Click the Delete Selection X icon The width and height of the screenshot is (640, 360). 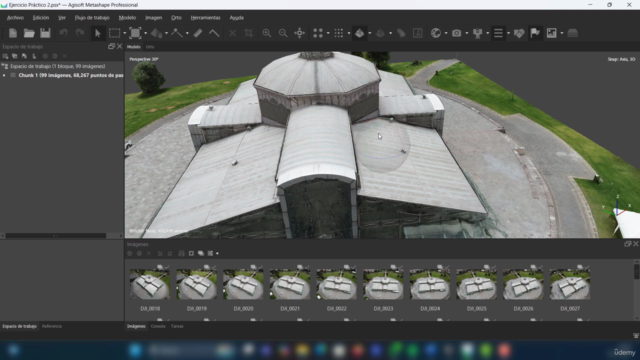pos(232,33)
